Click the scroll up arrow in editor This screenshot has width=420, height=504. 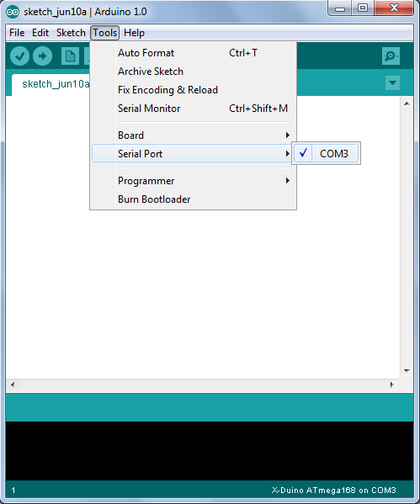[407, 103]
